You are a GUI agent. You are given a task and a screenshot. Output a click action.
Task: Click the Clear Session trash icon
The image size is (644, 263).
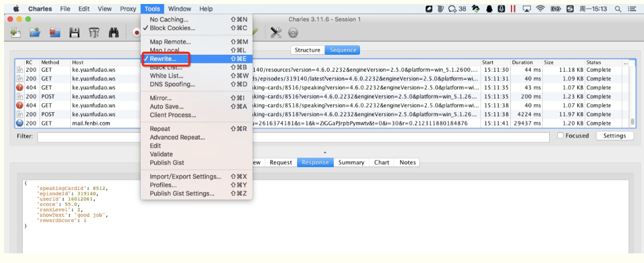point(94,33)
